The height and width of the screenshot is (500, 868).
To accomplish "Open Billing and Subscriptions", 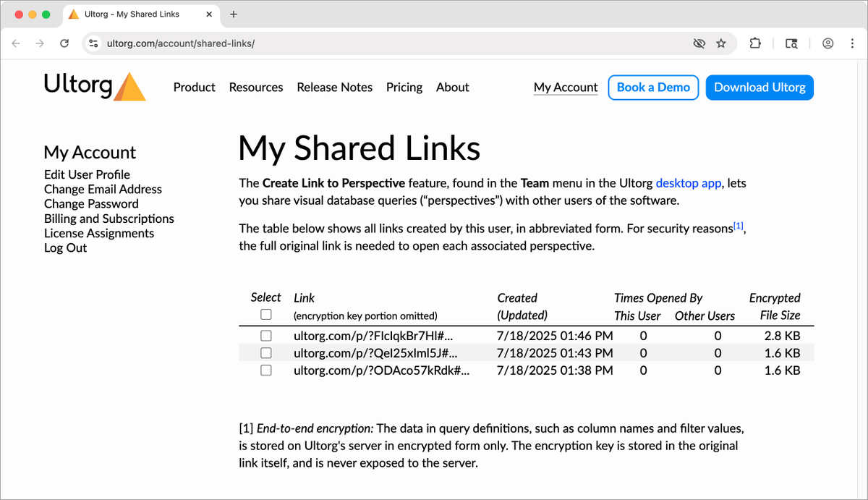I will click(109, 219).
